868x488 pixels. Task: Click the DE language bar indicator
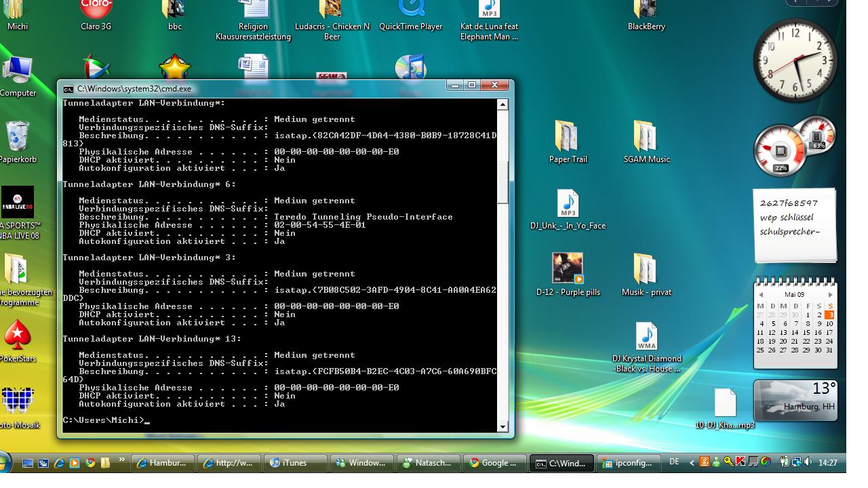click(674, 462)
